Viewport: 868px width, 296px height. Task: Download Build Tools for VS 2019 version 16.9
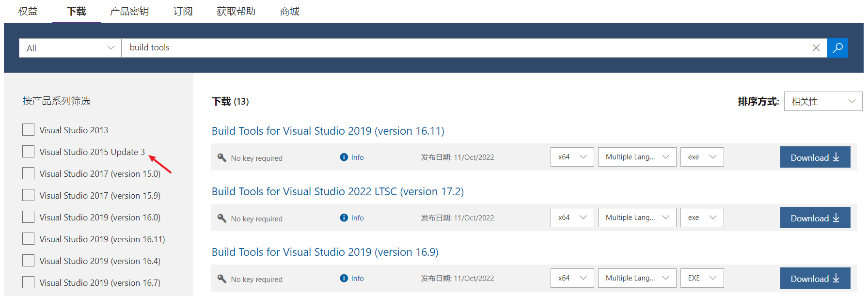(815, 278)
